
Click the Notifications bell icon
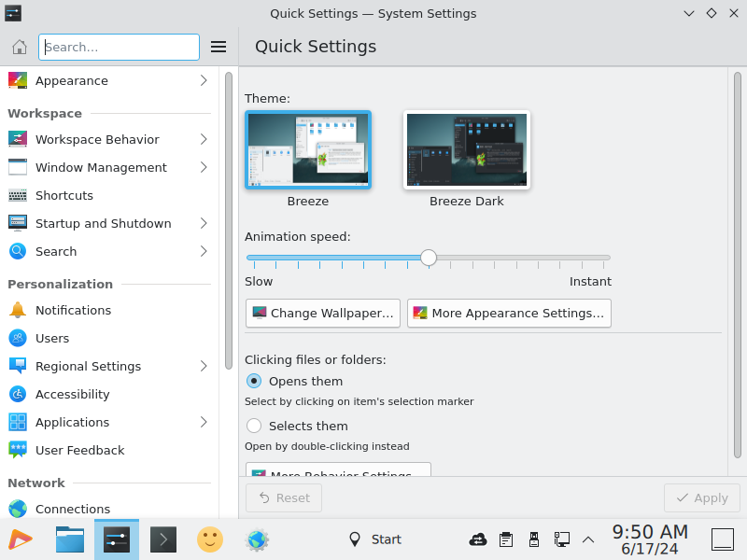[18, 310]
